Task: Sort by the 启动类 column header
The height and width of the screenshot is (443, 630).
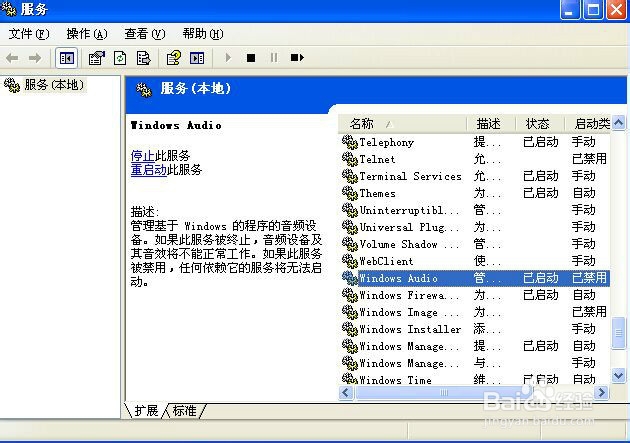Action: (x=587, y=124)
